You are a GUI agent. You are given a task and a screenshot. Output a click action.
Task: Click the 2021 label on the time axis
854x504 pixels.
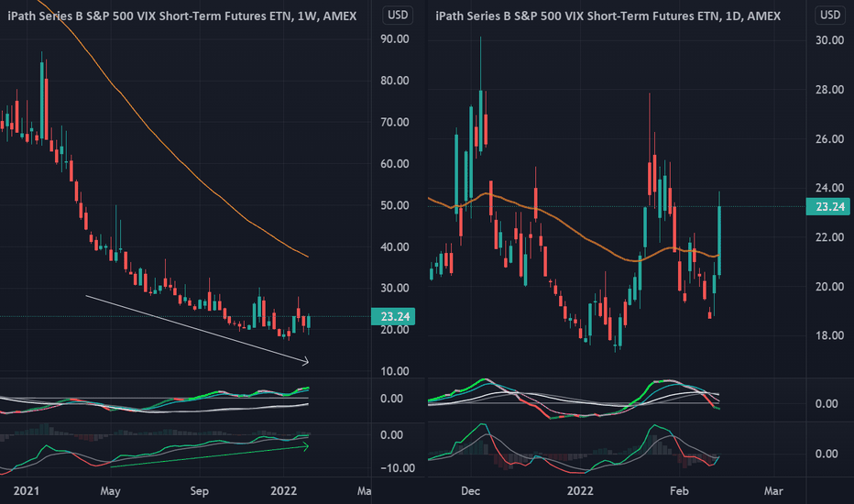click(x=27, y=491)
